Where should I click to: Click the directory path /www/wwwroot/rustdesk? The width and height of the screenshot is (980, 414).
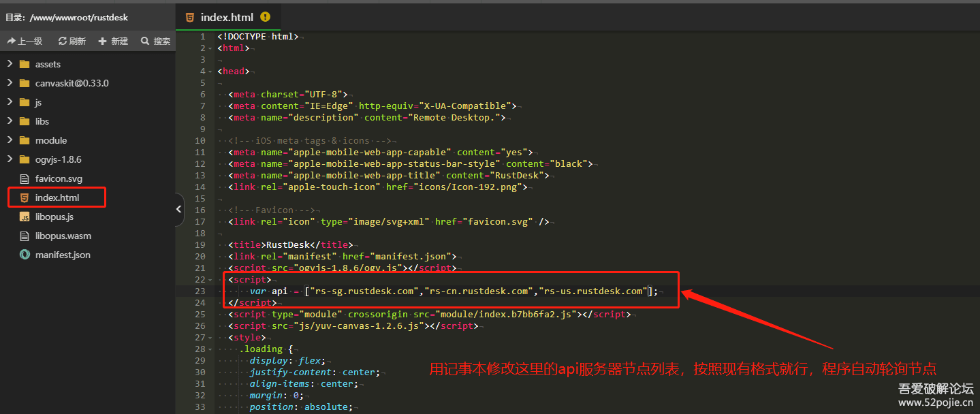[x=79, y=17]
